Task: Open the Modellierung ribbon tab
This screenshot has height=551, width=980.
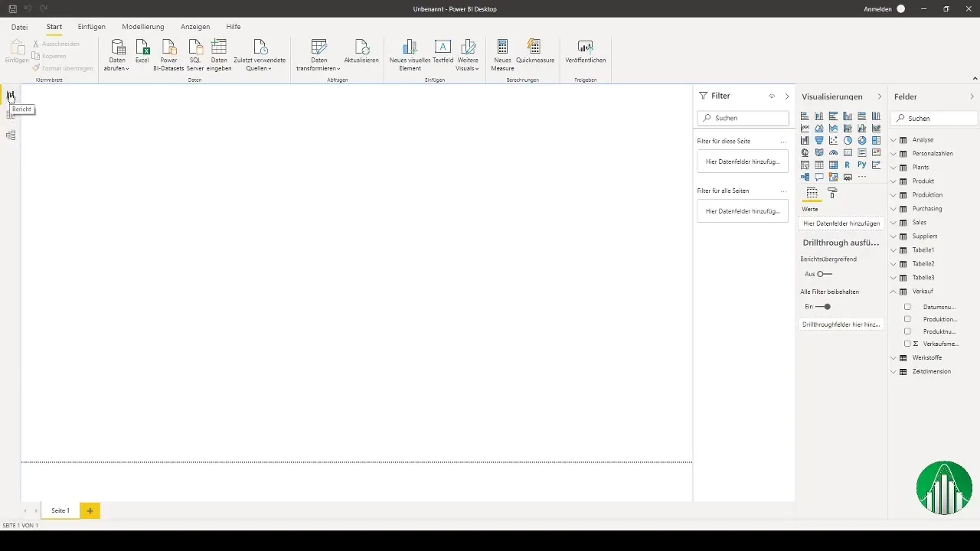Action: [143, 27]
